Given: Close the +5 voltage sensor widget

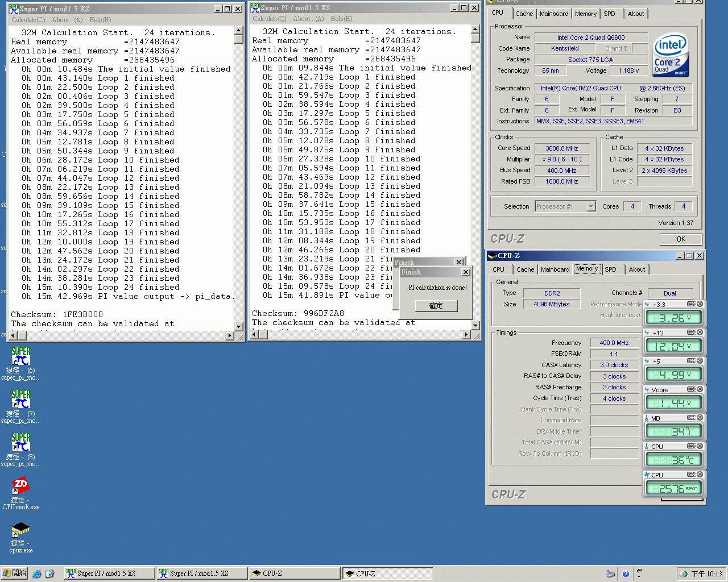Looking at the screenshot, I should click(x=700, y=361).
